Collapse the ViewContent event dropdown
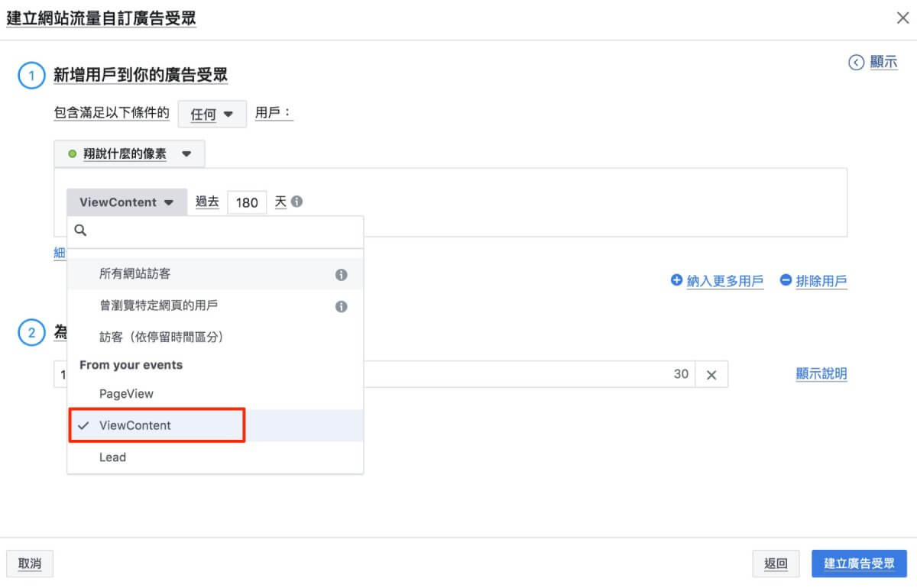This screenshot has height=588, width=917. 127,202
